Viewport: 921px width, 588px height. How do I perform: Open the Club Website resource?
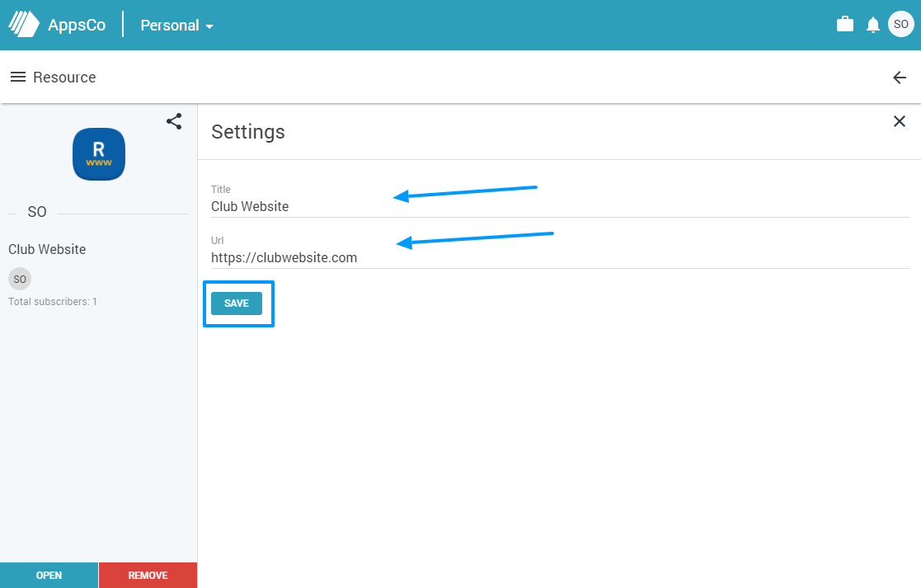click(x=49, y=575)
